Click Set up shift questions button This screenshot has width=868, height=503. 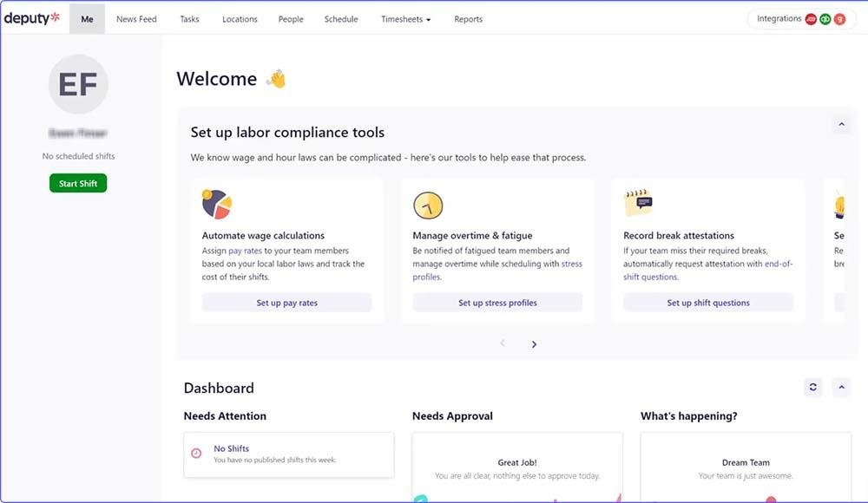708,303
